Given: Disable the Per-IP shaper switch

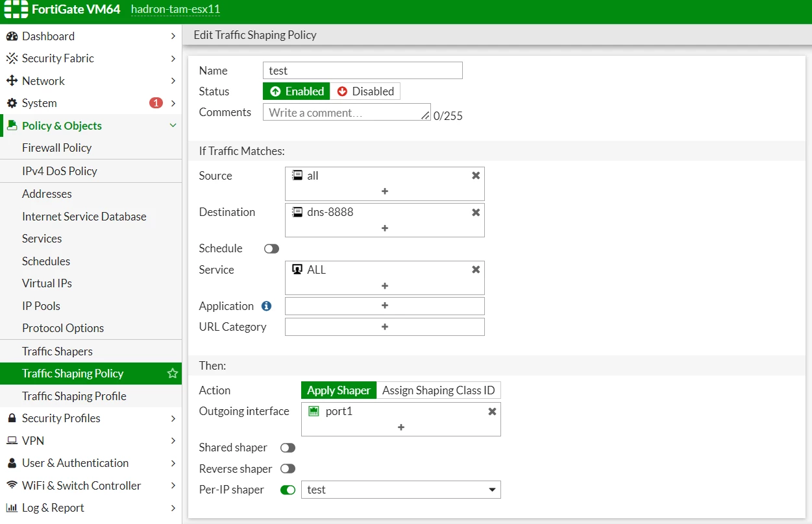Looking at the screenshot, I should tap(288, 490).
